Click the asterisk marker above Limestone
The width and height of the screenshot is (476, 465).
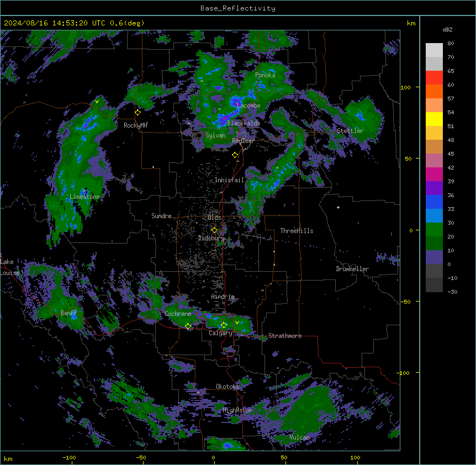coord(85,191)
